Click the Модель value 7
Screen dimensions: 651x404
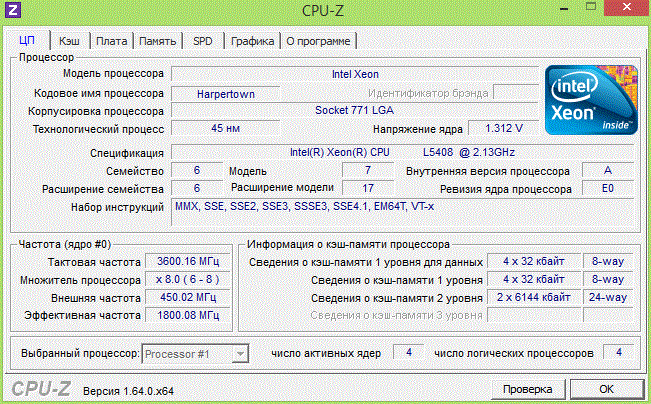point(368,170)
